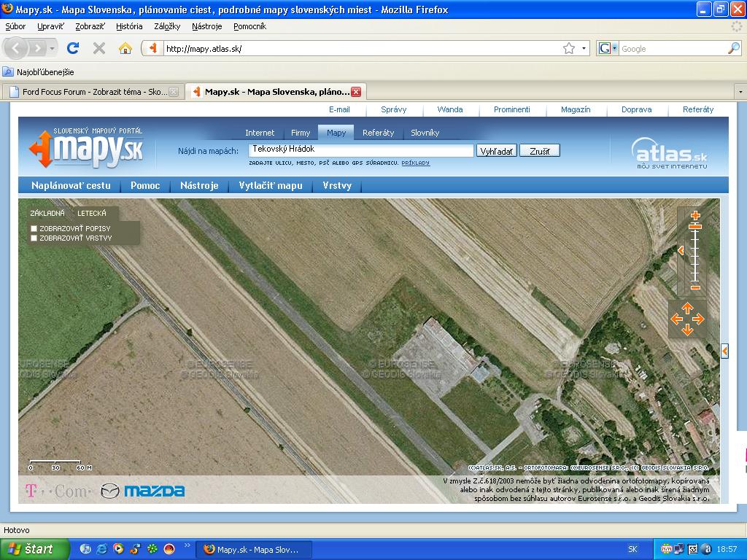Enable the Zobrazovať vrstvy checkbox
This screenshot has width=747, height=560.
(x=34, y=238)
